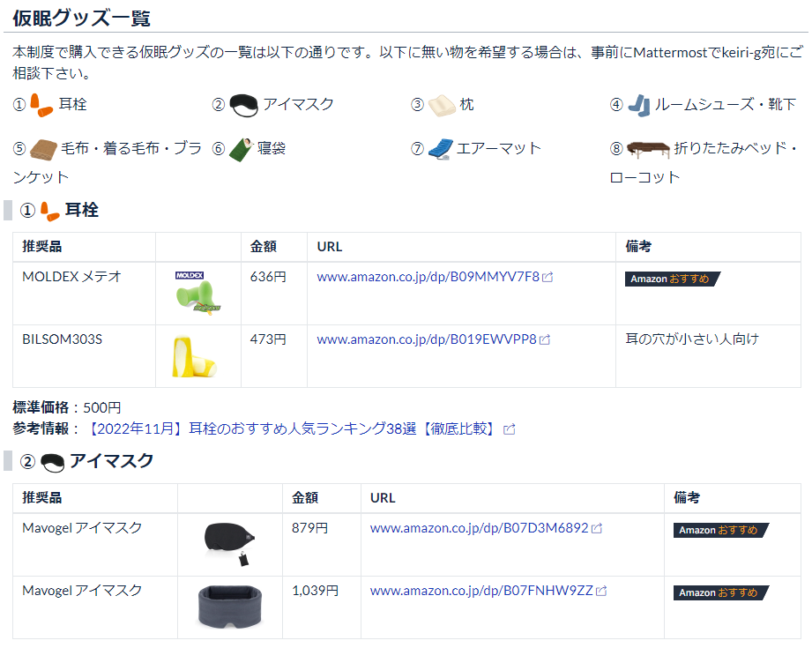The image size is (812, 648).
Task: Open the 1,039円 grey eye mask thumbnail
Action: pyautogui.click(x=230, y=607)
